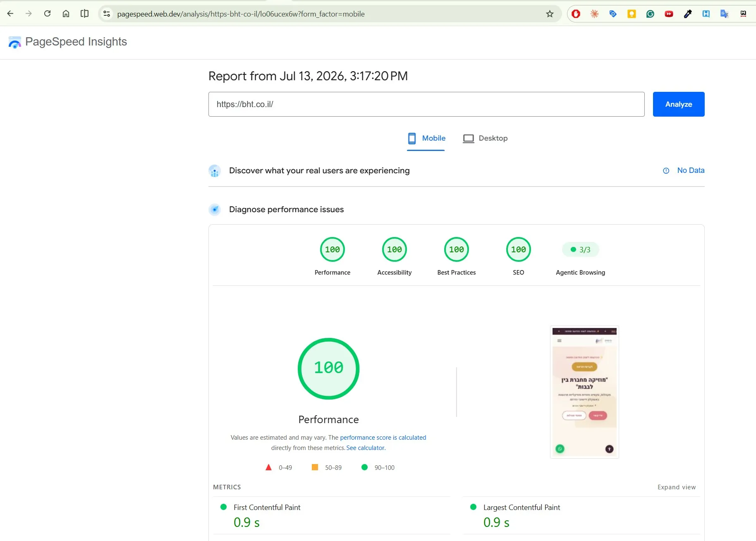Jump to the SEO score gauge

(519, 249)
